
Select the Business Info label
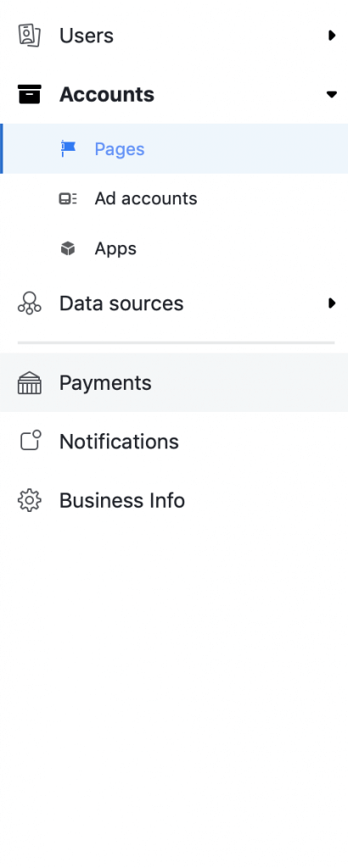(x=122, y=500)
